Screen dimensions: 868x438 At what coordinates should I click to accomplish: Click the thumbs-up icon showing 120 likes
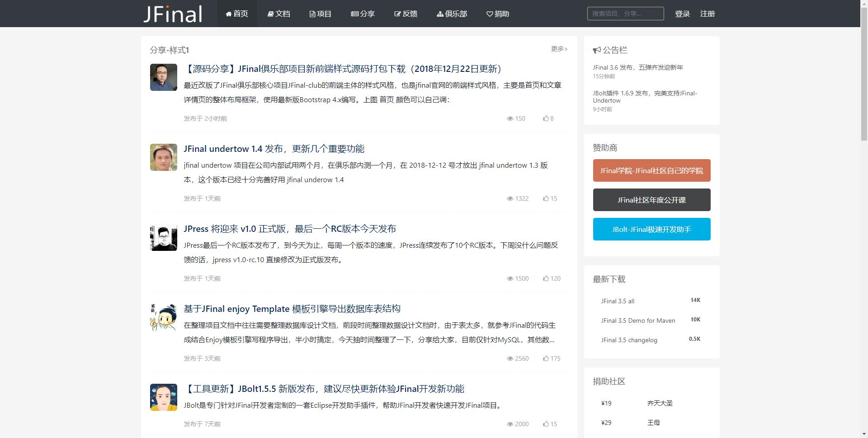(546, 278)
